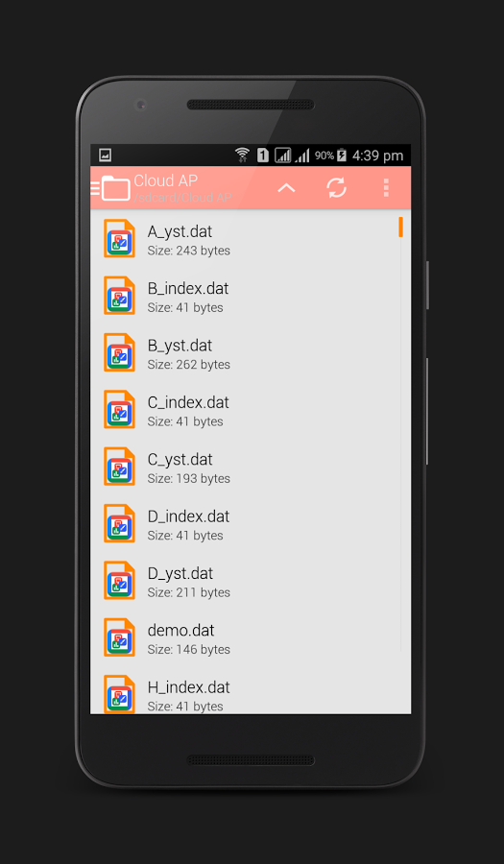Image resolution: width=504 pixels, height=864 pixels.
Task: Refresh the file list
Action: click(337, 188)
